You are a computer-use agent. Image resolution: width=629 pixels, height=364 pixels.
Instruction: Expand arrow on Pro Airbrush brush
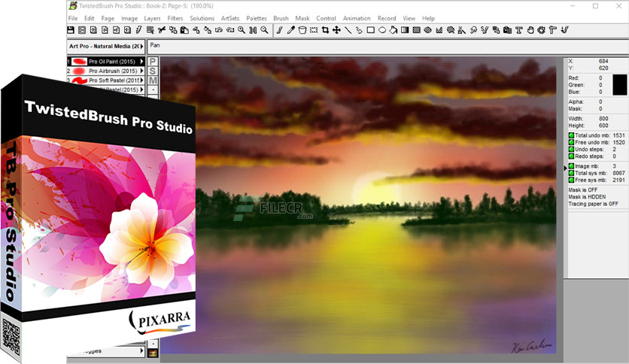tap(141, 71)
